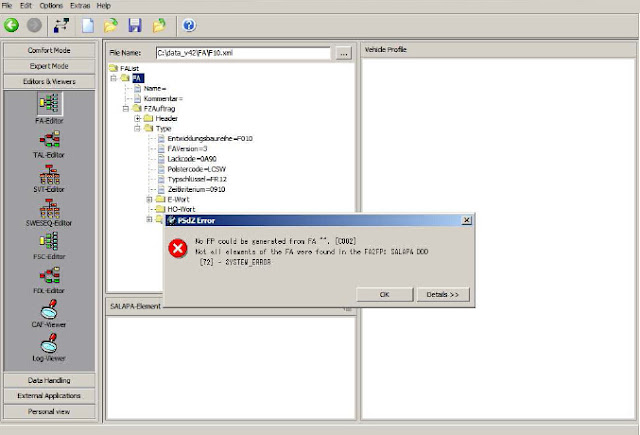Select Polstercode=LCSW item
Viewport: 640px width, 435px height.
pyautogui.click(x=197, y=169)
